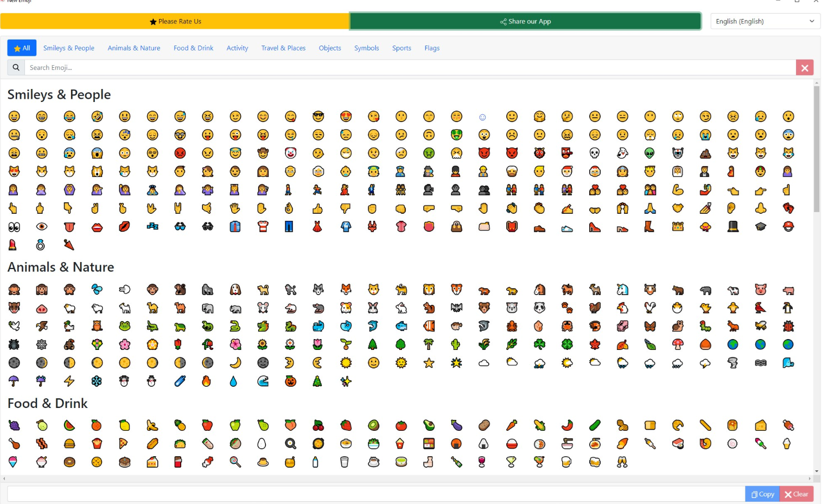Insert the avocado emoji
The width and height of the screenshot is (822, 504).
point(429,425)
